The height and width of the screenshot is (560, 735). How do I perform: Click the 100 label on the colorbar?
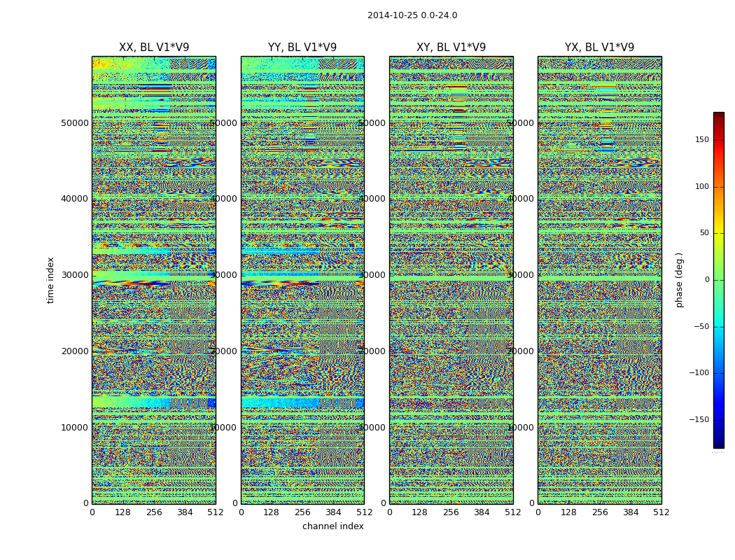click(x=702, y=186)
